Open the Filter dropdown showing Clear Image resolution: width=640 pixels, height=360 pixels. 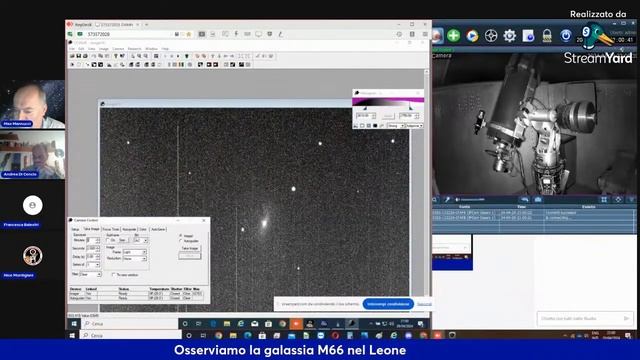point(90,274)
